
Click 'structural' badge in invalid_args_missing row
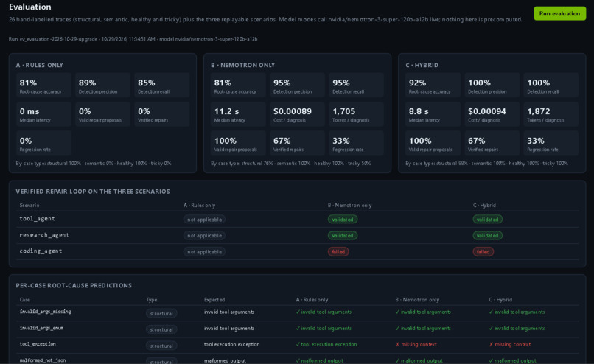(x=161, y=314)
